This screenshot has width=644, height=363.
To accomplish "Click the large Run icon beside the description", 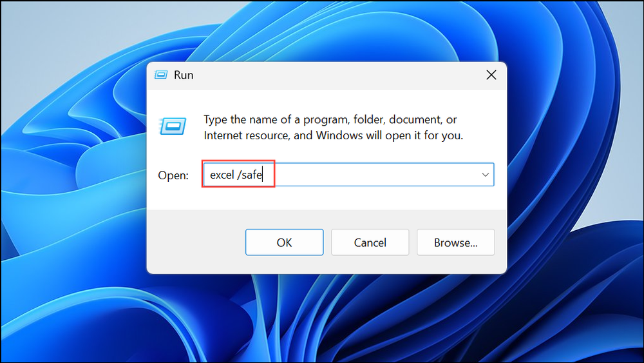I will (173, 126).
